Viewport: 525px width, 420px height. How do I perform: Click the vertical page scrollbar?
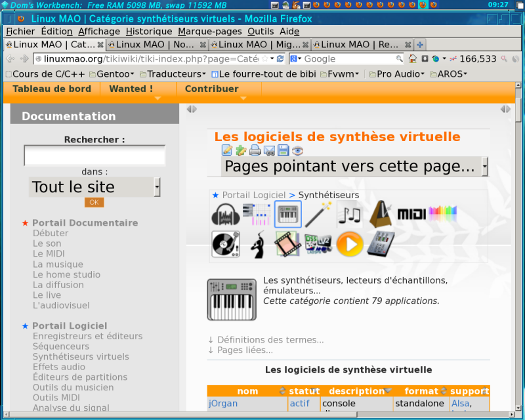pos(518,246)
